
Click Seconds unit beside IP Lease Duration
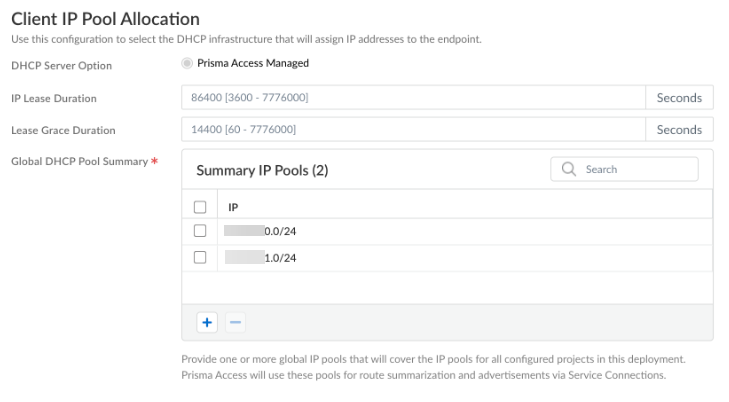[x=679, y=98]
